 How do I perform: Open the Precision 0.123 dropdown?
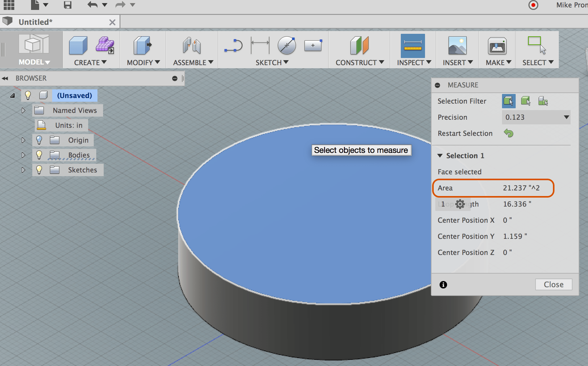point(536,117)
